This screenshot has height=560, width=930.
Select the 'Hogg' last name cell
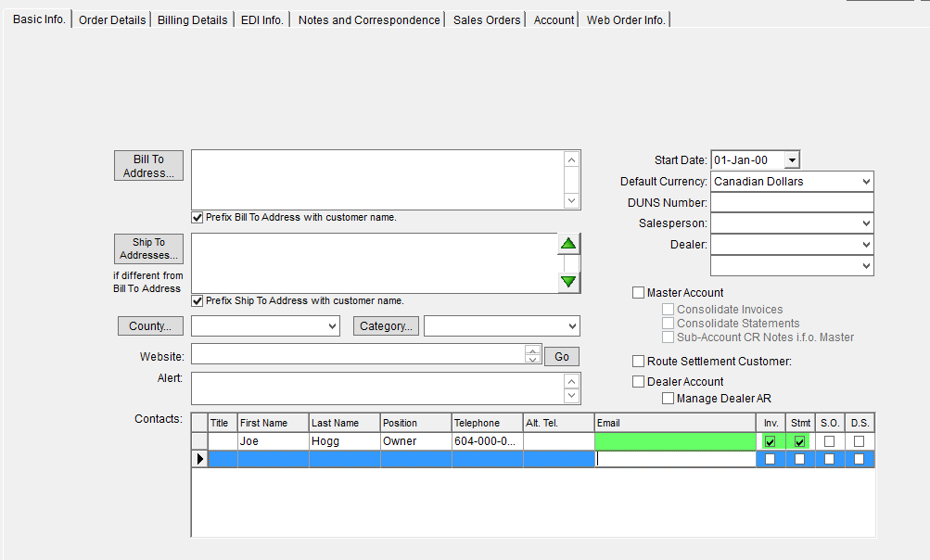(344, 441)
